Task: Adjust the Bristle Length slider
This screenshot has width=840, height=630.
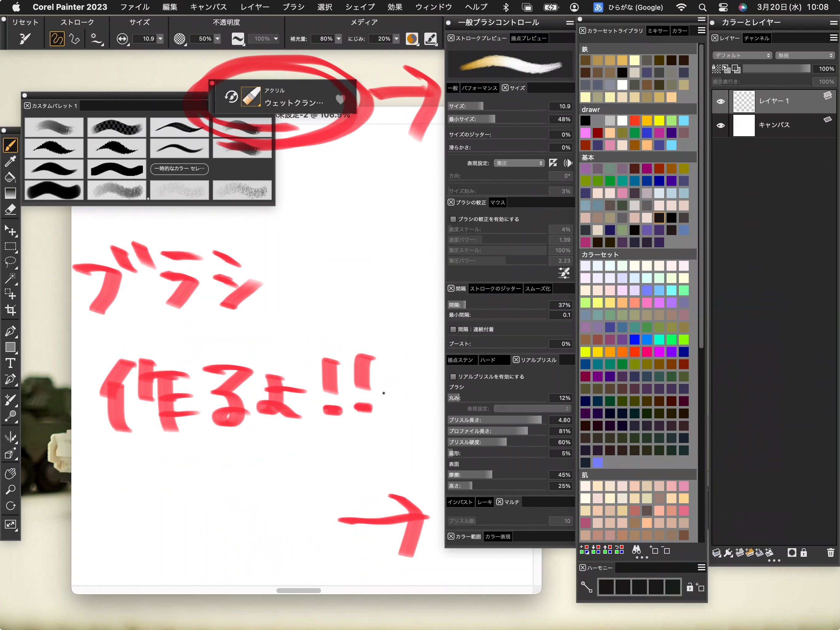Action: click(x=497, y=420)
